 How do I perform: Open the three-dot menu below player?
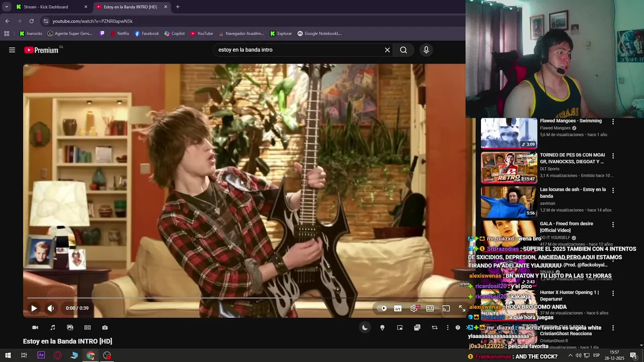pyautogui.click(x=447, y=327)
